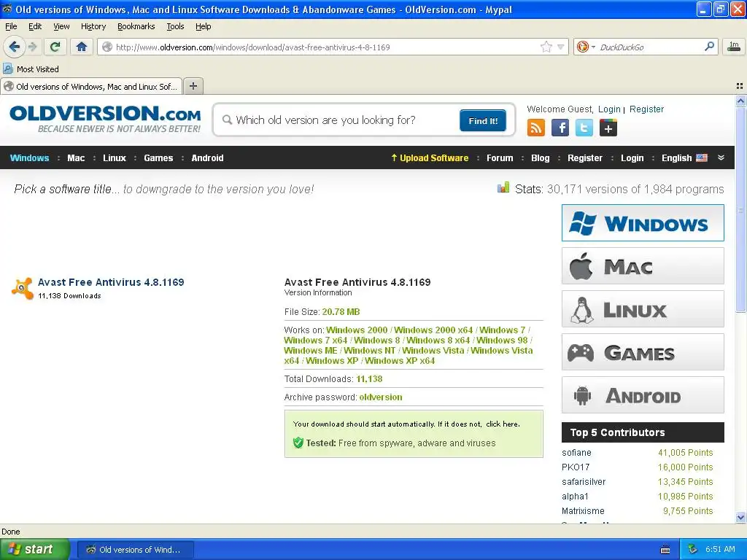Viewport: 747px width, 560px height.
Task: Click the system tray keyboard icon
Action: [x=665, y=550]
